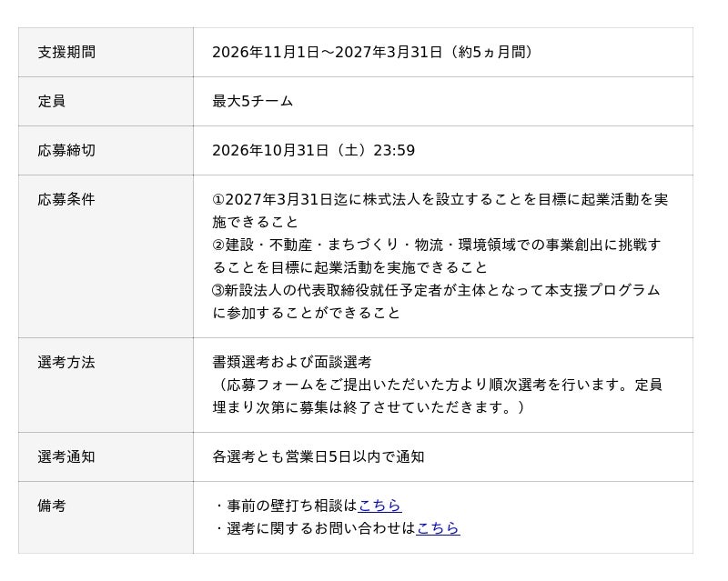The image size is (728, 581).
Task: Click the 備考 header cell
Action: (x=106, y=517)
